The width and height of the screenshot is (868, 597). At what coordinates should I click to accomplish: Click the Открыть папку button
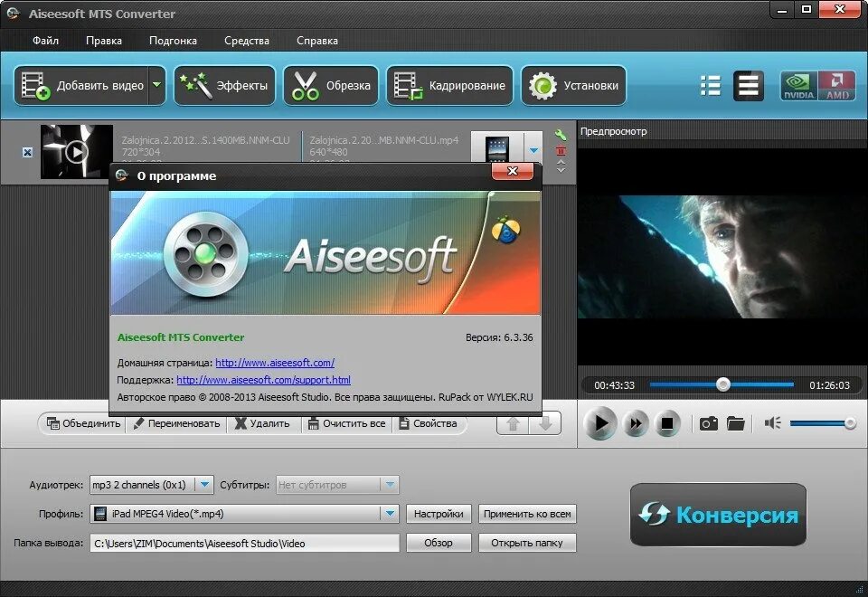(x=527, y=543)
